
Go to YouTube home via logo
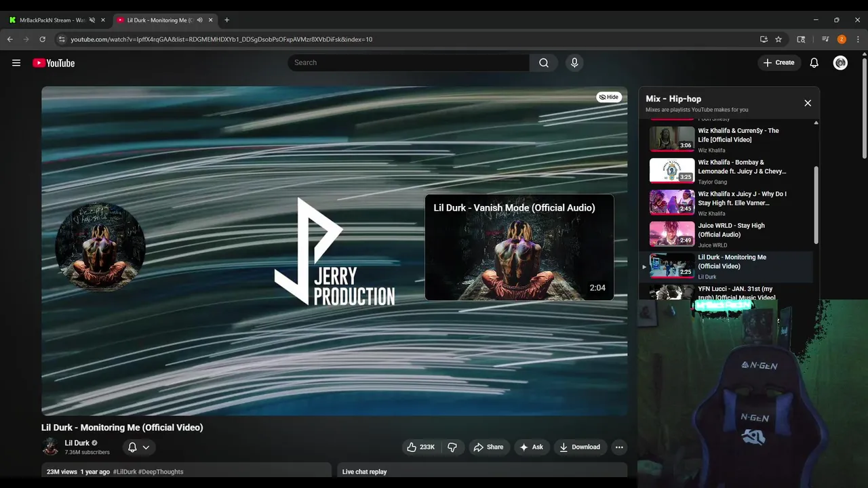(x=54, y=63)
